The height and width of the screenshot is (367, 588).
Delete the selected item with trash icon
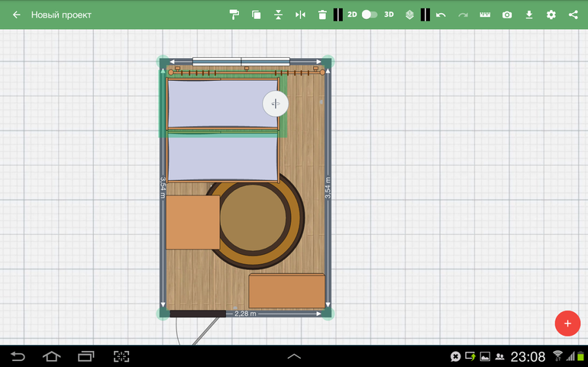[x=322, y=14]
